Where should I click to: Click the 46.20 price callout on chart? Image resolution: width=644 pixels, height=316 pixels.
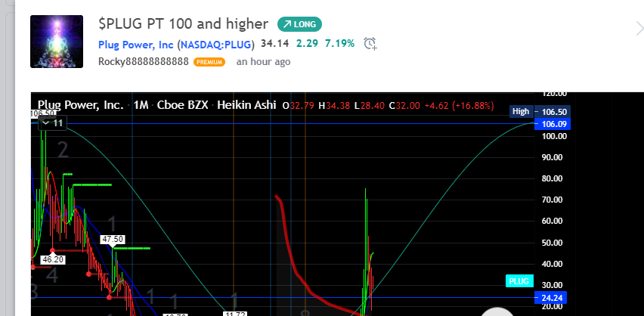(53, 259)
